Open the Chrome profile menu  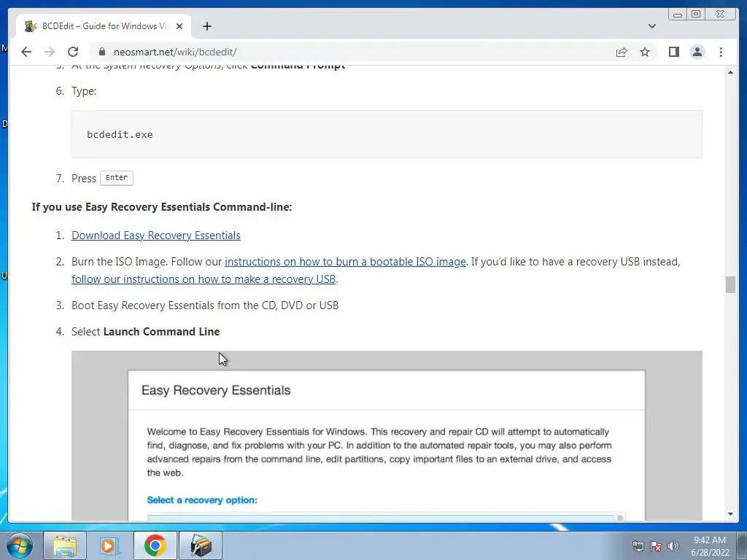pos(697,52)
